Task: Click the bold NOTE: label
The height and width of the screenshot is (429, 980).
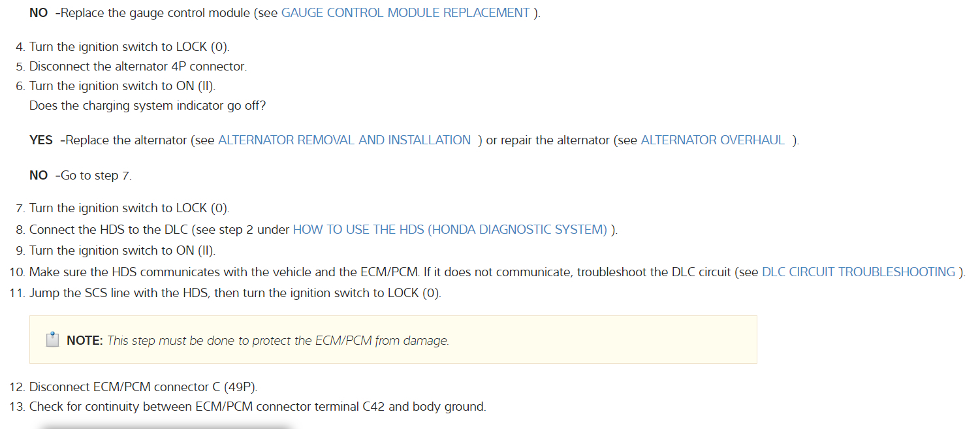Action: point(85,340)
